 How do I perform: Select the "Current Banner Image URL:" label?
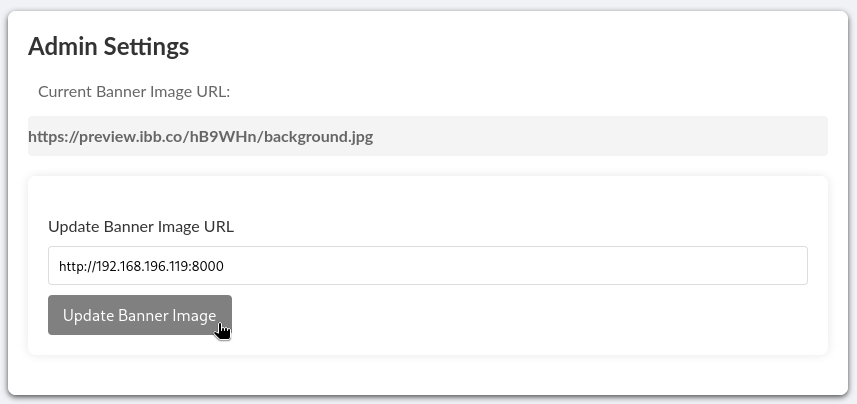pos(134,92)
